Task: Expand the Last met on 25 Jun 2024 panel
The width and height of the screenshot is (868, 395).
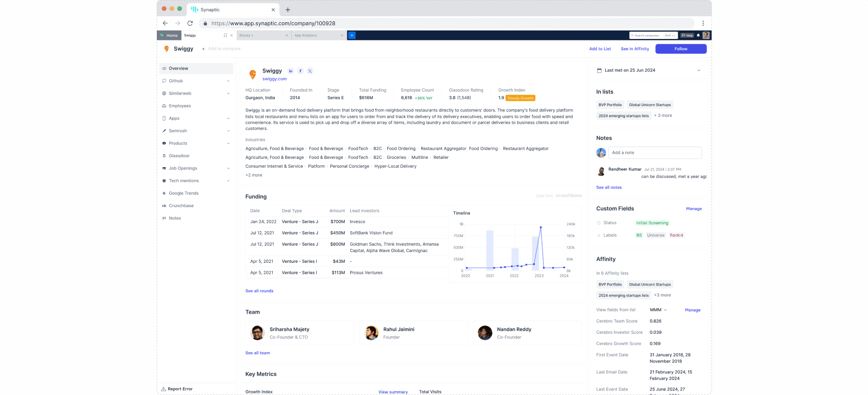Action: (x=698, y=71)
